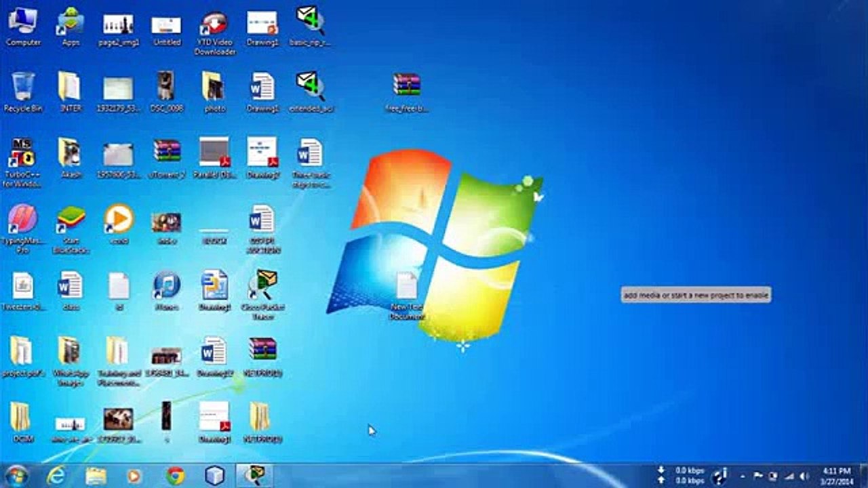This screenshot has width=868, height=488.
Task: Open Action Center flag icon
Action: click(758, 476)
